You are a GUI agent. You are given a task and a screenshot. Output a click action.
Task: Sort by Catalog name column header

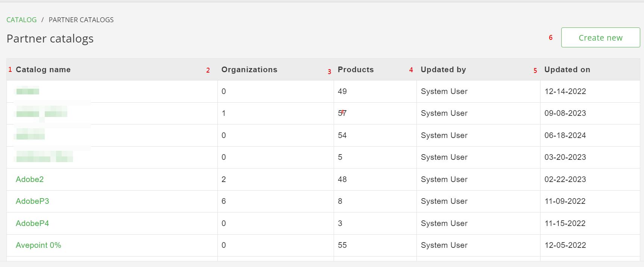click(43, 70)
